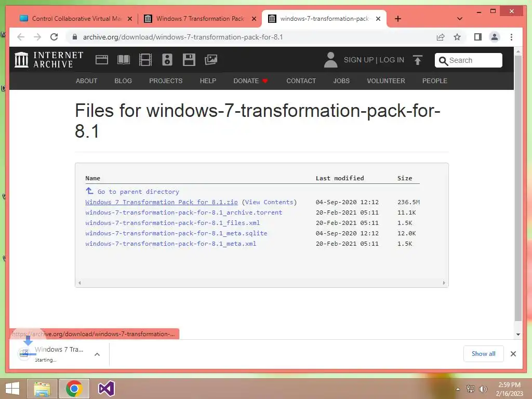Click the padlock site info icon
This screenshot has height=399, width=532.
[75, 37]
